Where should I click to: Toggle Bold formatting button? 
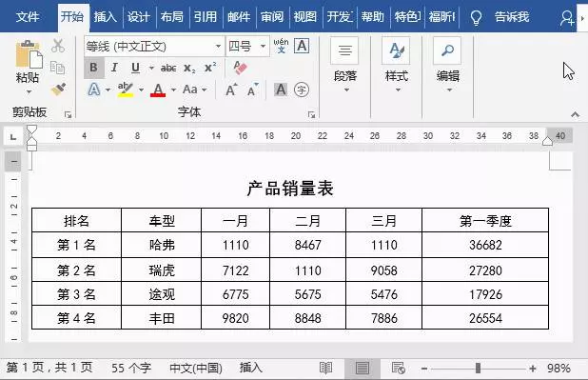tap(94, 68)
